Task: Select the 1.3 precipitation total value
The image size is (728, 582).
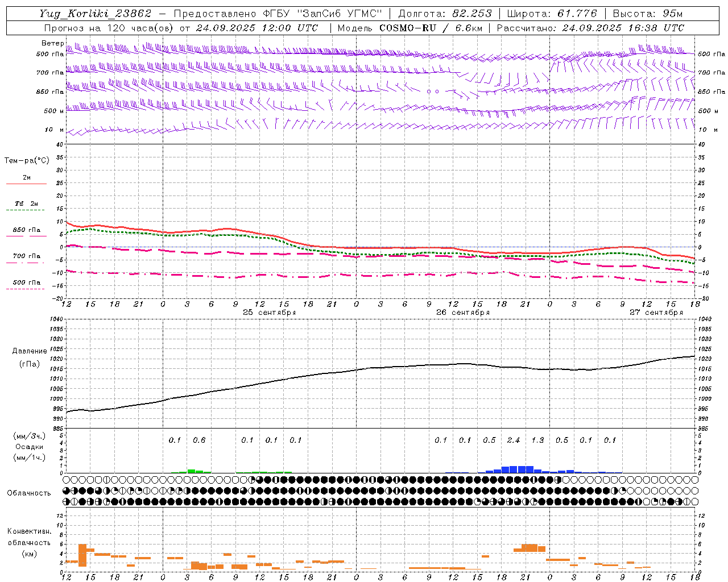Action: [537, 440]
